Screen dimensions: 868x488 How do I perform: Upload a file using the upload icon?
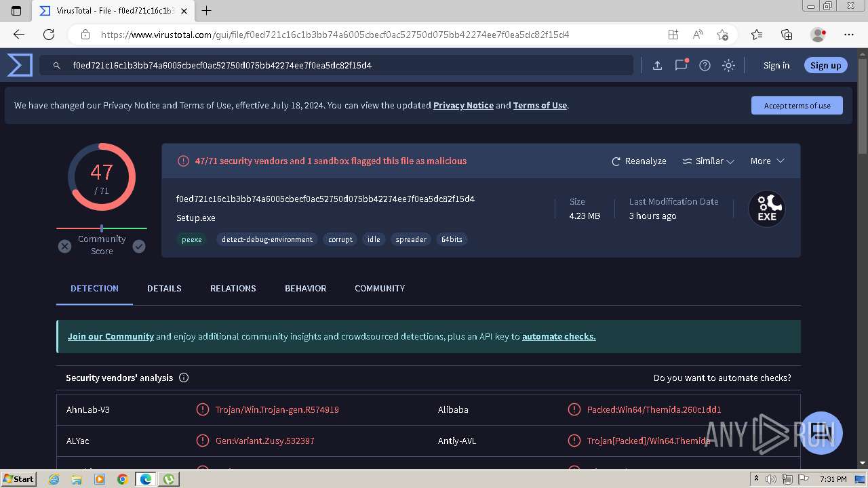click(x=657, y=65)
